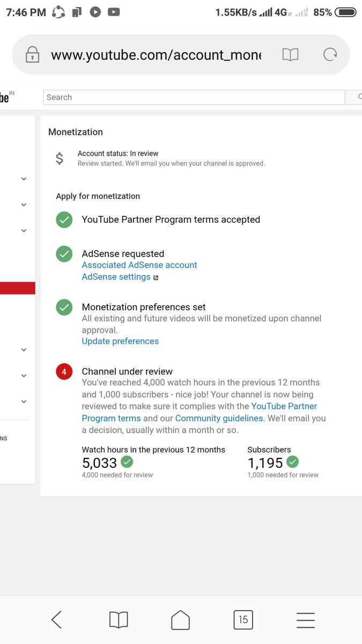The height and width of the screenshot is (644, 362).
Task: Tap the green check next to 1,195 subscribers
Action: tap(293, 462)
